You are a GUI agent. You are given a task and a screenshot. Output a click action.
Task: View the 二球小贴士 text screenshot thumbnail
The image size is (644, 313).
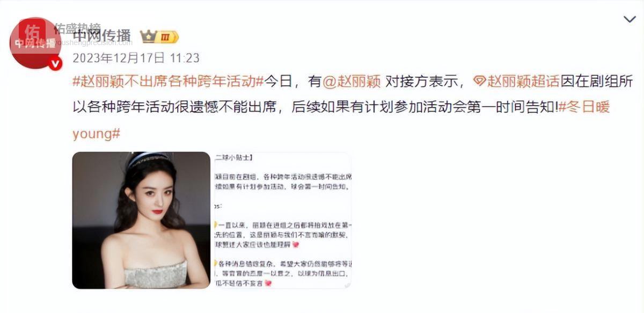[x=283, y=220]
